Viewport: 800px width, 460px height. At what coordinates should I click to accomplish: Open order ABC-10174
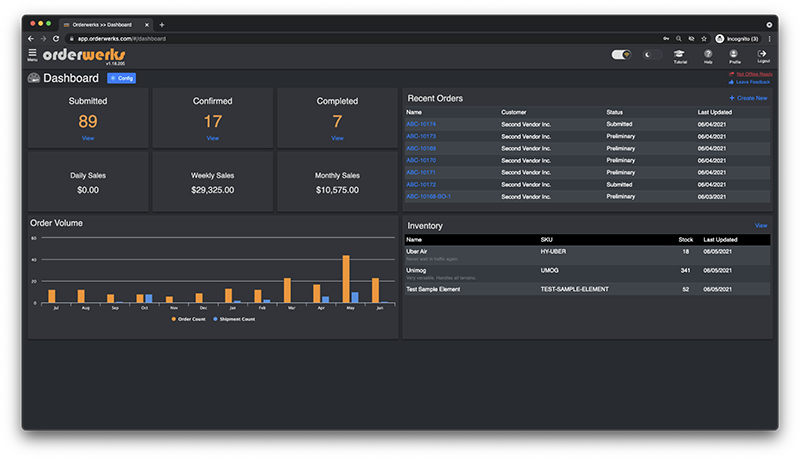tap(421, 124)
